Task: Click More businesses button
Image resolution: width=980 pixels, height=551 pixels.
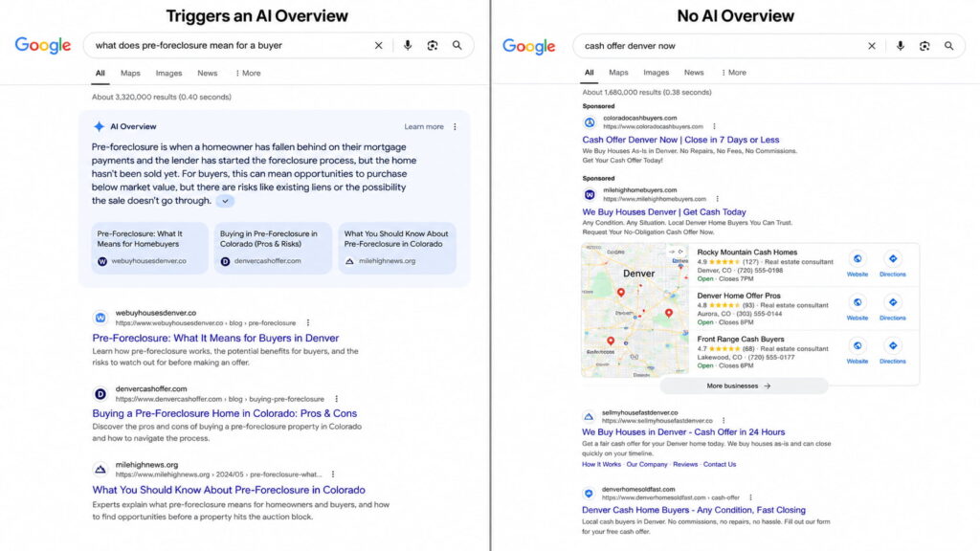Action: (744, 386)
